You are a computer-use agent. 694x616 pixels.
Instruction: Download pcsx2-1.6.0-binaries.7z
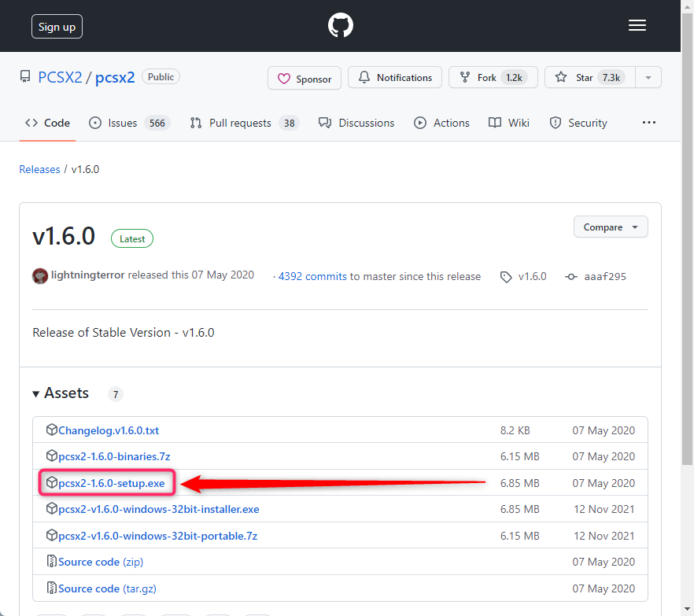(x=114, y=456)
